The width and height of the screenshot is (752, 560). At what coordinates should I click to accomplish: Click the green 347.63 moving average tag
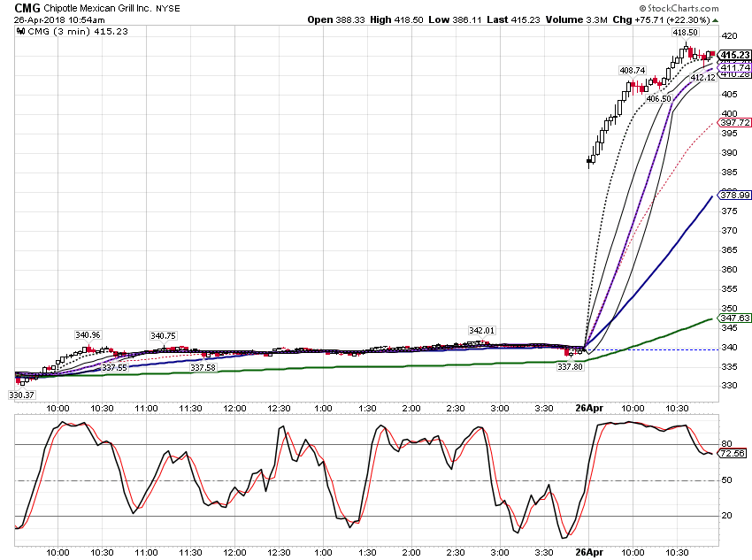pos(734,318)
